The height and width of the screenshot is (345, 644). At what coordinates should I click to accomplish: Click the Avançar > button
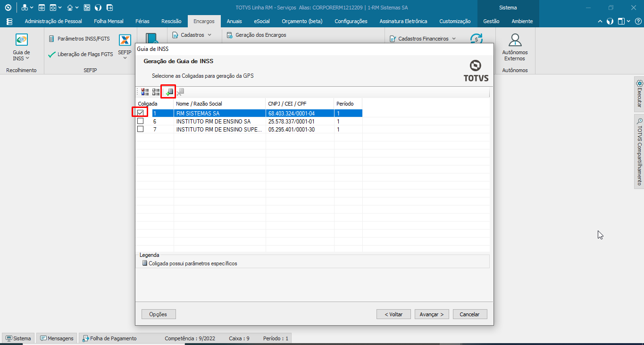point(432,314)
